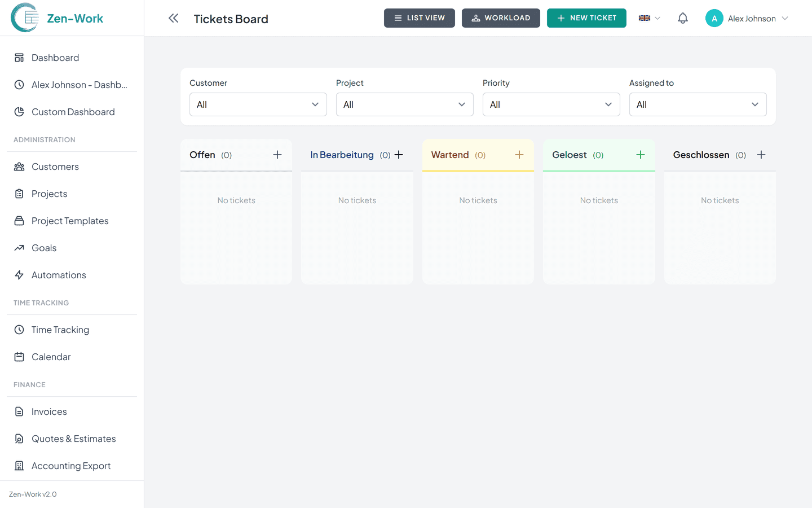Add ticket to Offen column

tap(277, 155)
